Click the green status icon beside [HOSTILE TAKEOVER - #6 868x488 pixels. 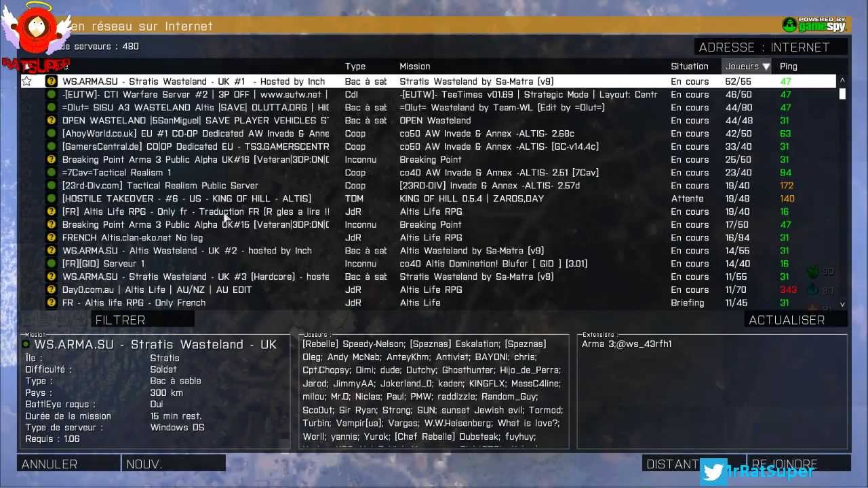tap(51, 199)
